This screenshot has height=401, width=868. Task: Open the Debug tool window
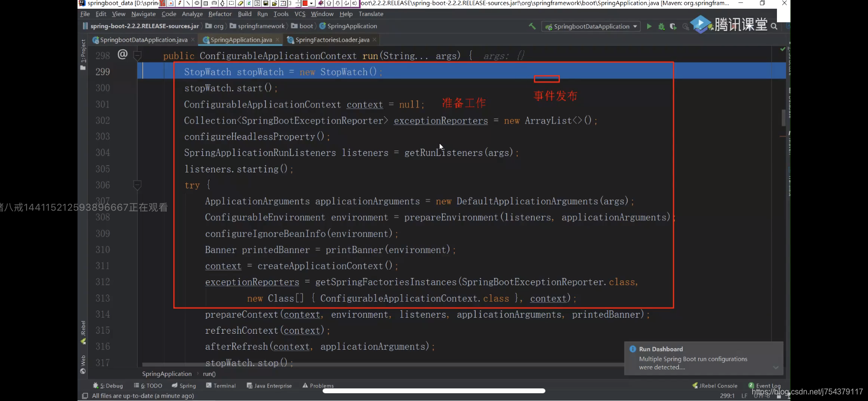tap(108, 386)
